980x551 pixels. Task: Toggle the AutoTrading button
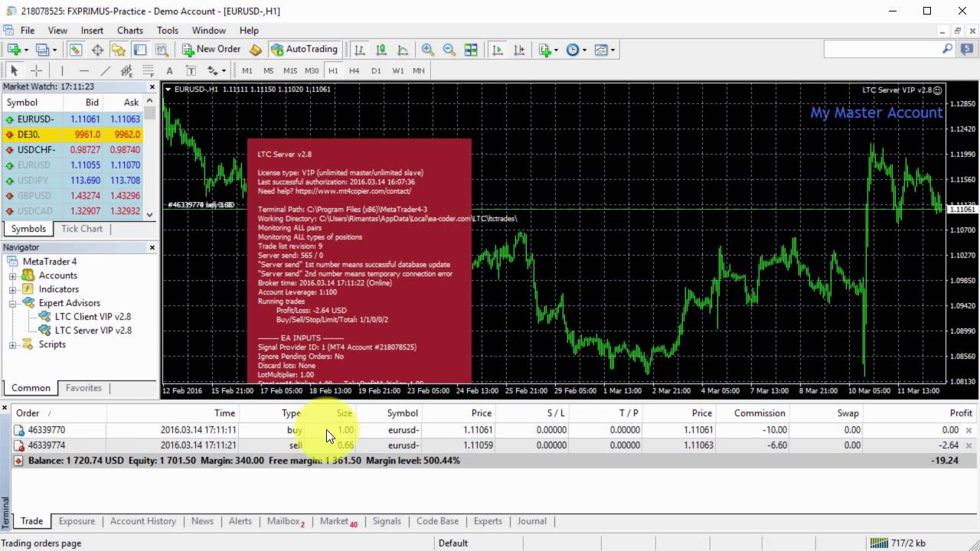tap(304, 50)
